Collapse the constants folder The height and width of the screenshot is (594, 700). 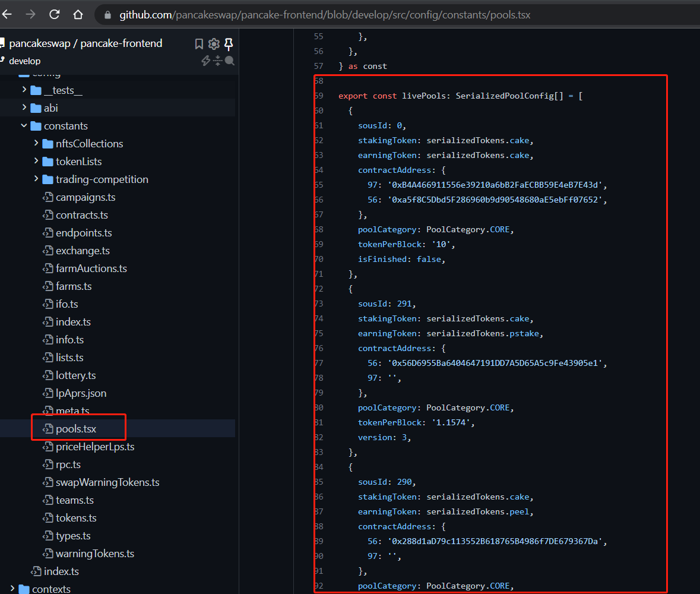(x=24, y=125)
